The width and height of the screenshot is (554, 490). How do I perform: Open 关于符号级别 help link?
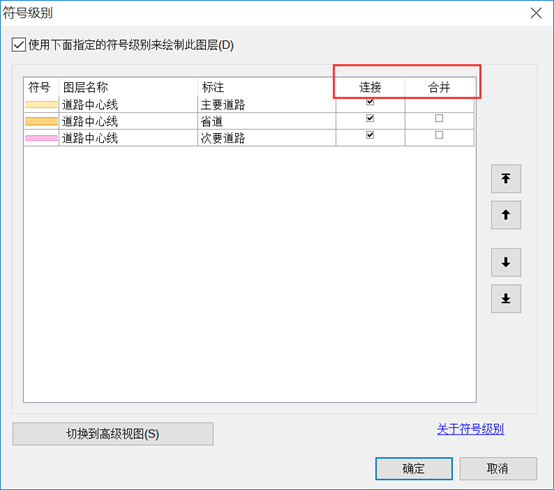click(470, 429)
